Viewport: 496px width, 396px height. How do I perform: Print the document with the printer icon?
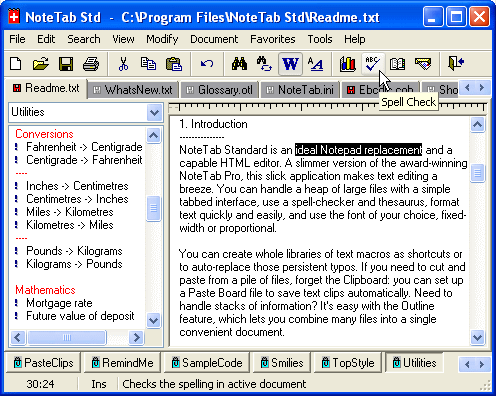tap(91, 64)
